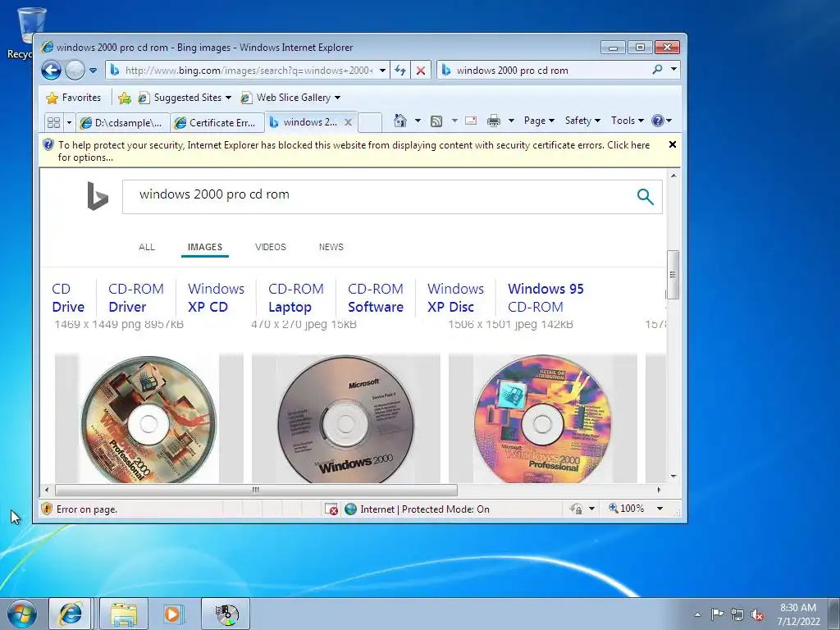Launch Windows Media Player from taskbar

tap(172, 614)
